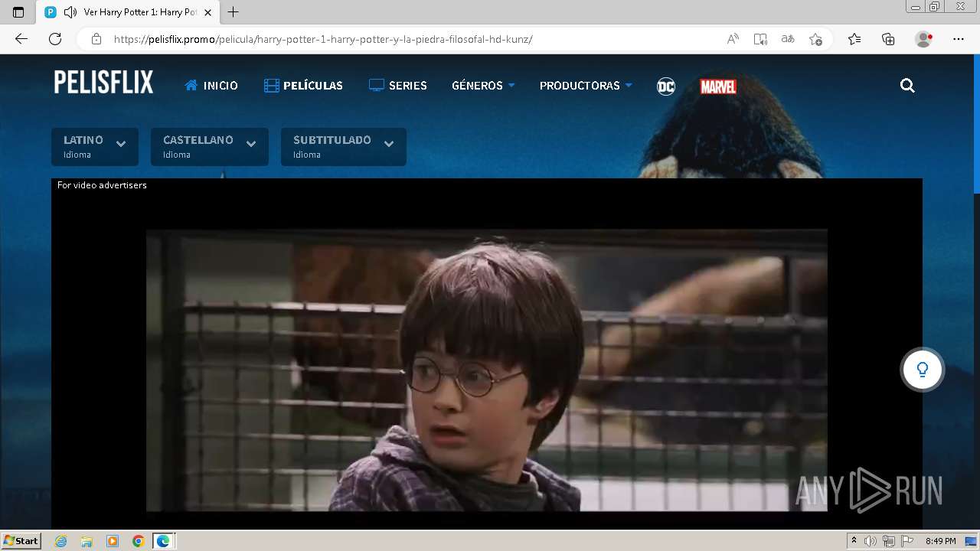Click the PELISFLIX site logo
Viewport: 980px width, 551px height.
[103, 83]
